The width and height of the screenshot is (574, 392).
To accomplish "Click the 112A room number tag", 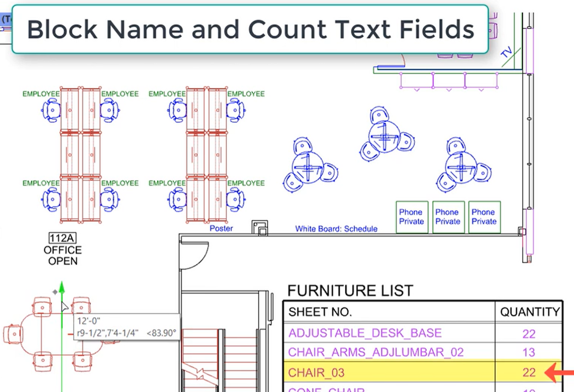I will (62, 238).
